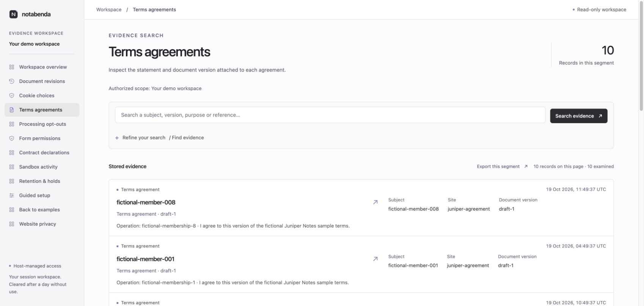Click the Back to examples sidebar icon
Screen dimensions: 644x306
tap(11, 210)
